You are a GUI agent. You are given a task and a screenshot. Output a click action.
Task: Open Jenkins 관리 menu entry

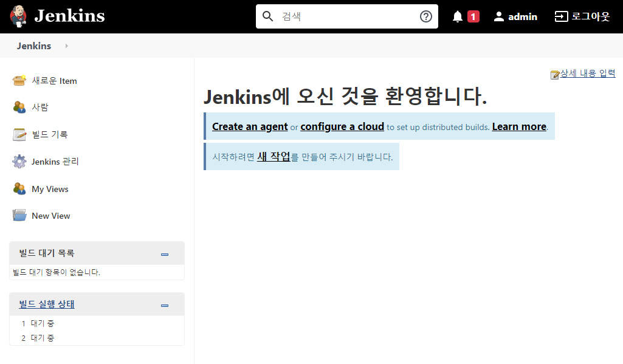55,162
